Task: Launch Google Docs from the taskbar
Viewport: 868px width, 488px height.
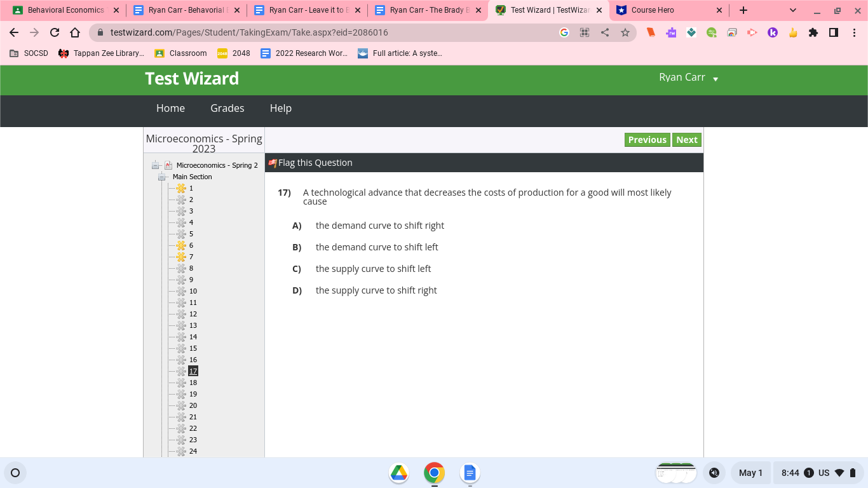Action: (x=469, y=473)
